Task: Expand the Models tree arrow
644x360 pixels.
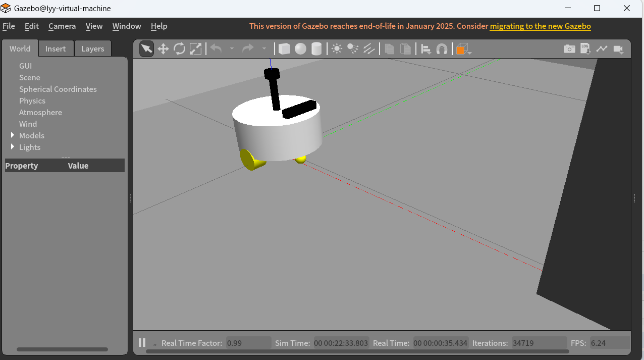Action: pos(13,135)
